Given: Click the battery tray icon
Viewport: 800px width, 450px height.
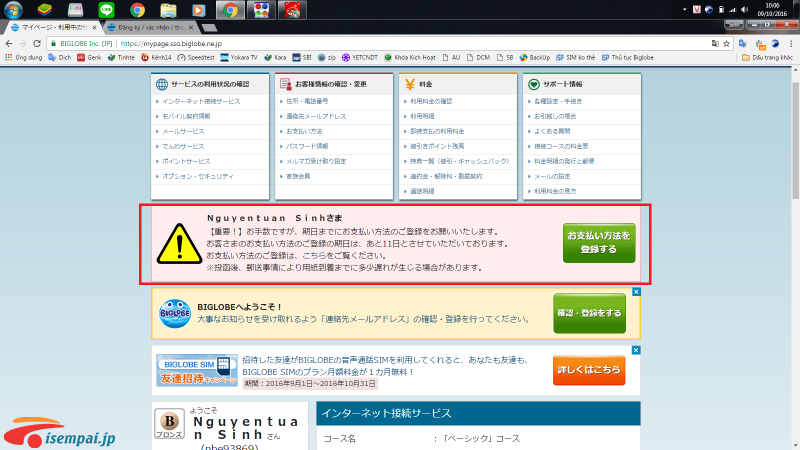Looking at the screenshot, I should pyautogui.click(x=721, y=9).
